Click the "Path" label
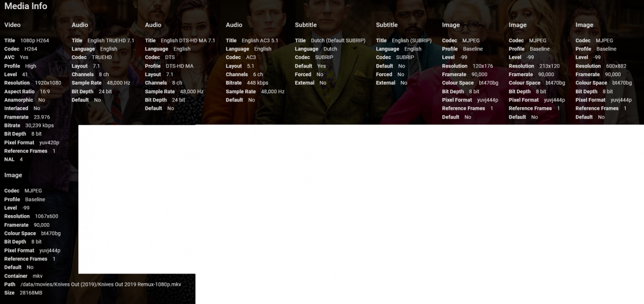 point(10,284)
